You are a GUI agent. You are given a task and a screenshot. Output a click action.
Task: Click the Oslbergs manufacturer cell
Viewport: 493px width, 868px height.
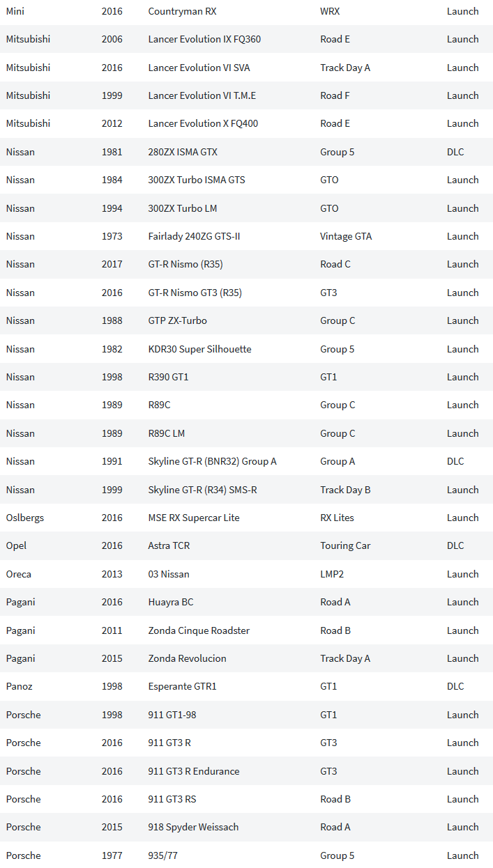pyautogui.click(x=24, y=518)
